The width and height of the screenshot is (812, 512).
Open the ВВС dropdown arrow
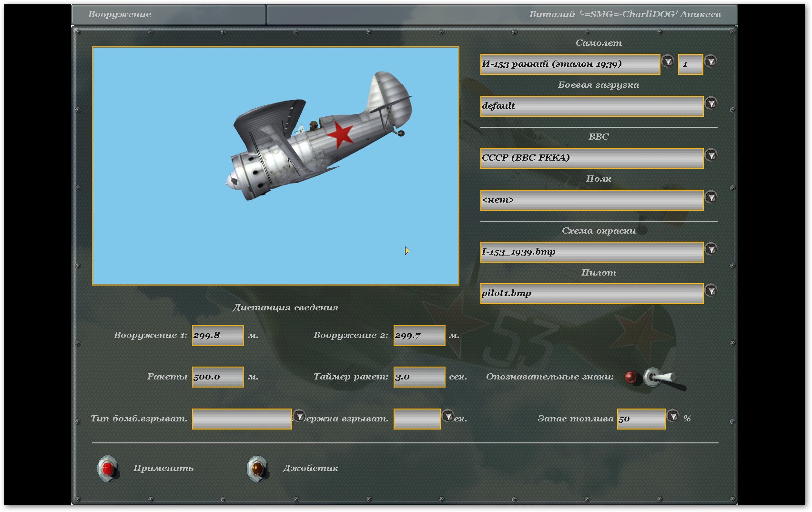711,155
